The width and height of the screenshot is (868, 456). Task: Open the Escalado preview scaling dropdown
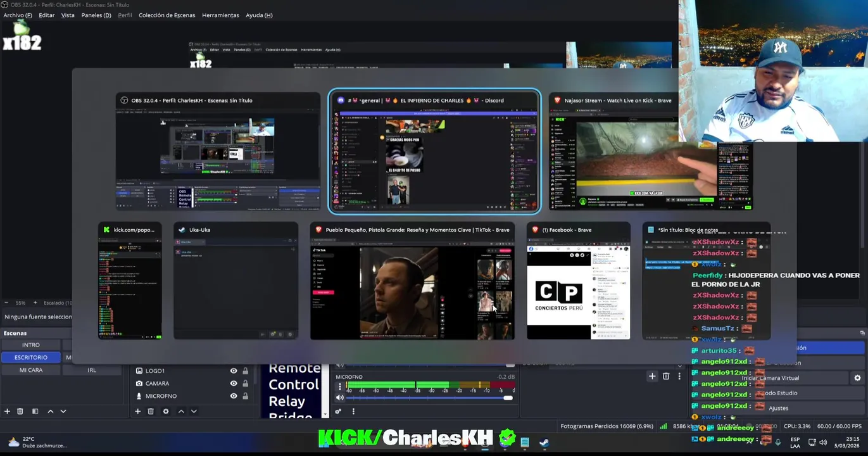click(58, 303)
